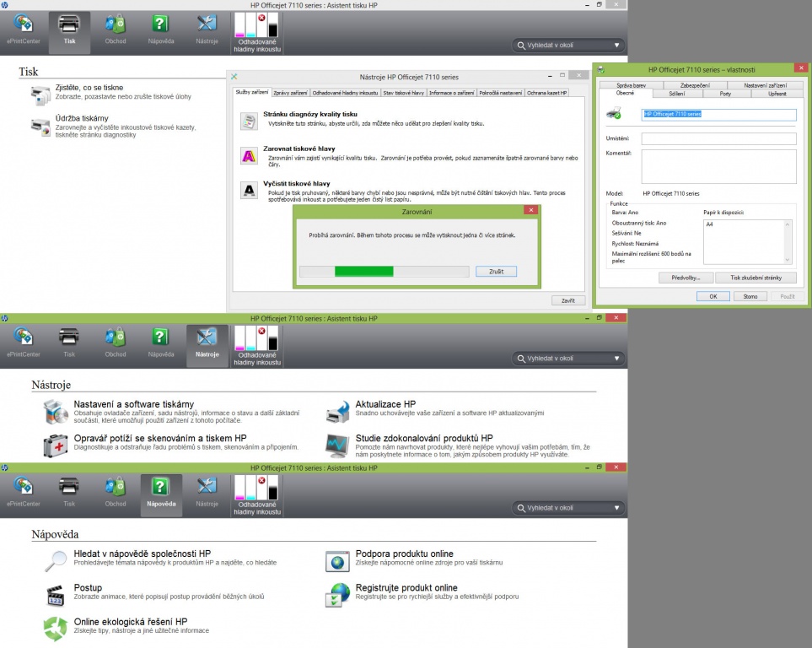Open ink levels icon in the Nástroje section window
The width and height of the screenshot is (812, 648).
[257, 346]
